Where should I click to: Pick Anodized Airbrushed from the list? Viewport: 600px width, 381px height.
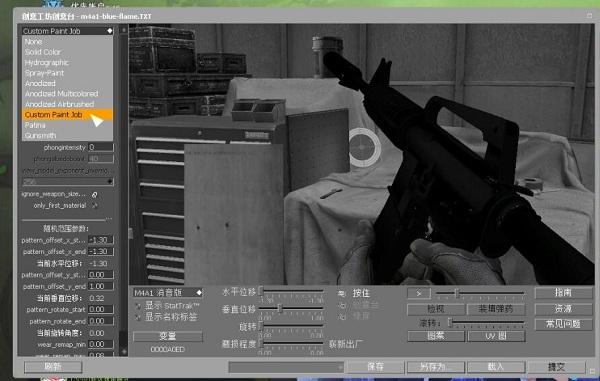pyautogui.click(x=67, y=104)
